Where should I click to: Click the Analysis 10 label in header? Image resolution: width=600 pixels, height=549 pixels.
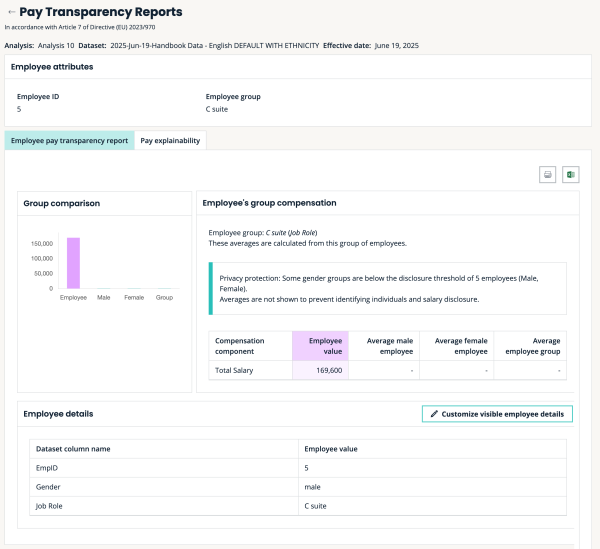(x=56, y=45)
